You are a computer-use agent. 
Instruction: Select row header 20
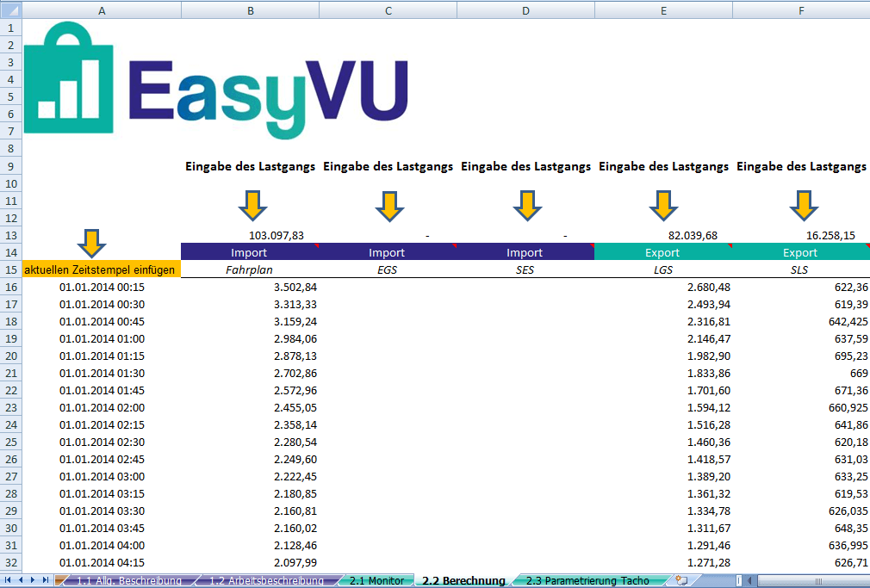[x=10, y=356]
